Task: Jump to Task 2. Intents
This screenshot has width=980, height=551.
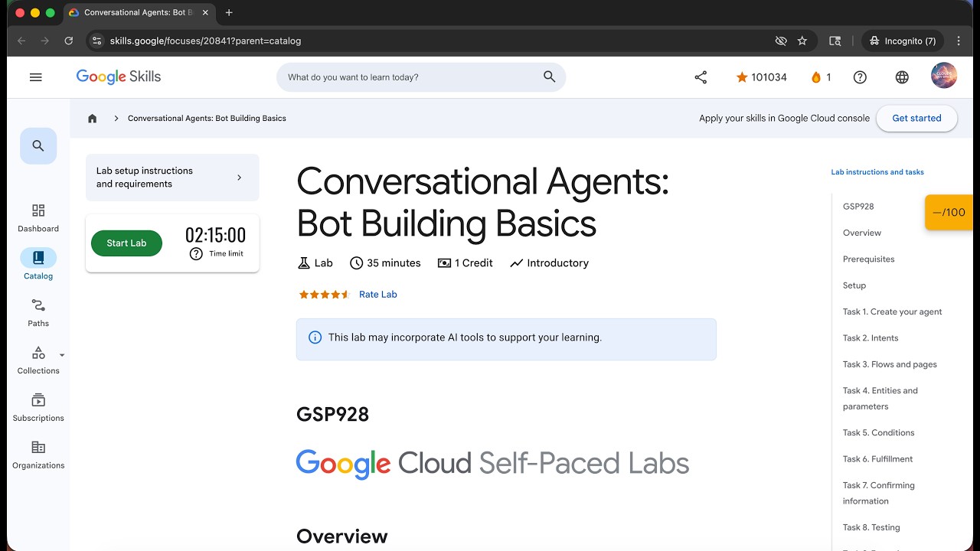Action: tap(871, 338)
